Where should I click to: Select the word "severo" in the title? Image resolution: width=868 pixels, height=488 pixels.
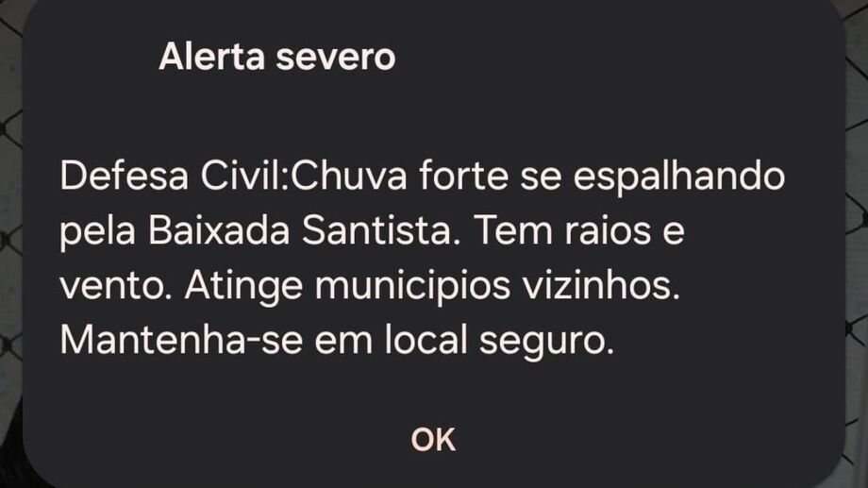point(336,59)
